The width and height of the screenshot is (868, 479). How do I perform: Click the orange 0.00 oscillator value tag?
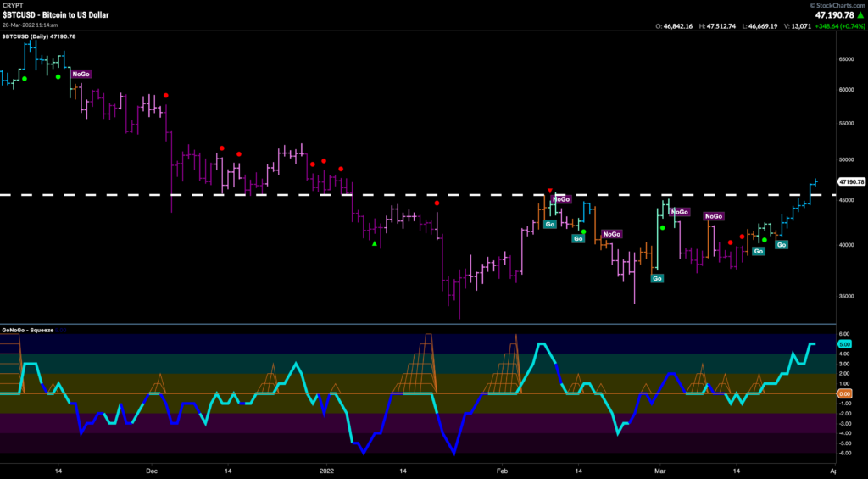[x=845, y=393]
